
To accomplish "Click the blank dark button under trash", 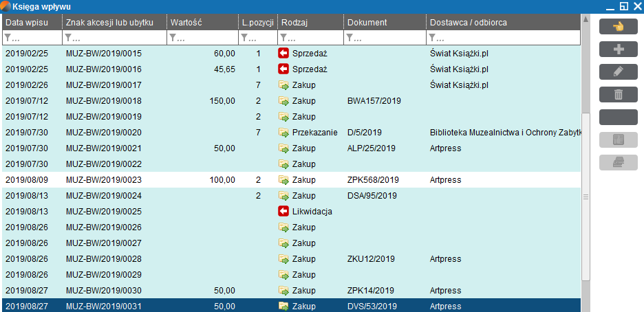I will point(618,118).
